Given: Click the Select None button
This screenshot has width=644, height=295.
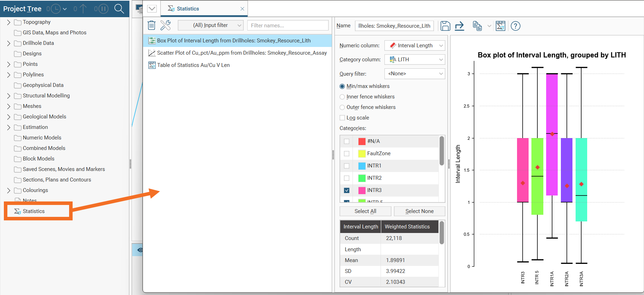Looking at the screenshot, I should 419,211.
